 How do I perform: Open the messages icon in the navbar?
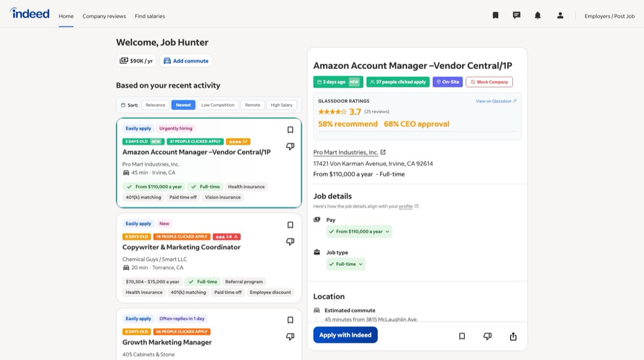click(x=516, y=15)
